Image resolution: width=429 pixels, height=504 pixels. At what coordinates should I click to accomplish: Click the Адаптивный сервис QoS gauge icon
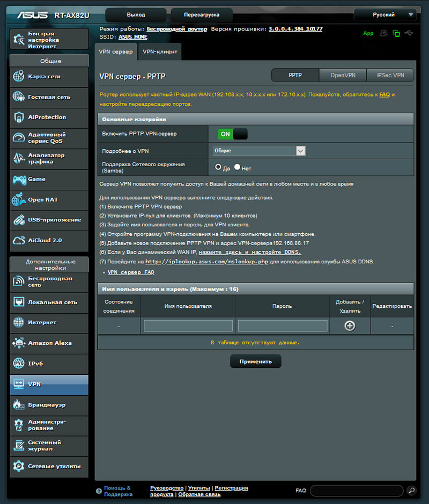[19, 138]
